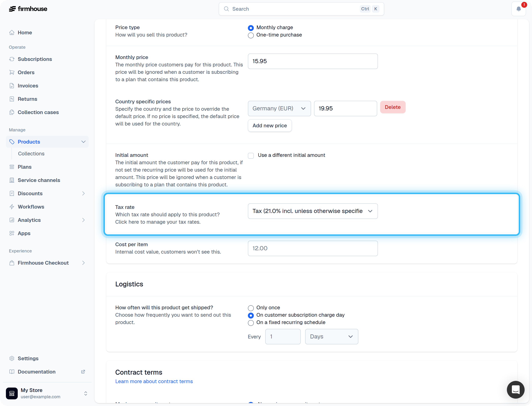Click Add new price button
Screen dimensions: 532x406
(x=270, y=125)
